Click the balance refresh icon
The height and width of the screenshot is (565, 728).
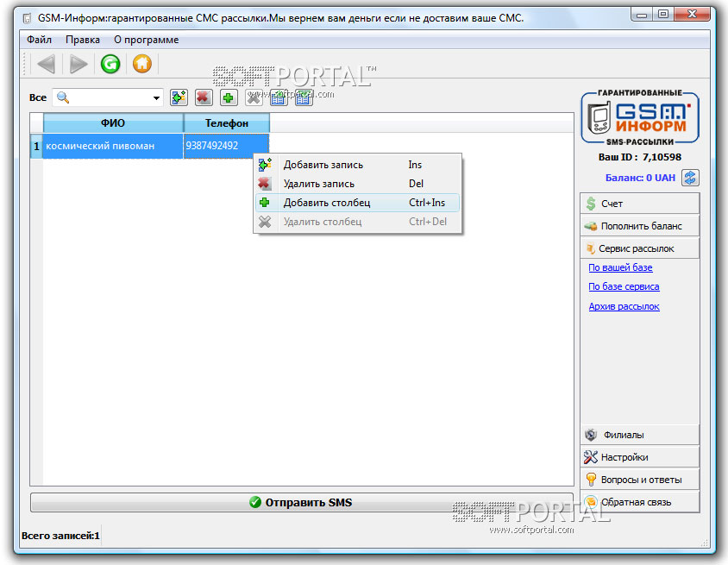690,178
